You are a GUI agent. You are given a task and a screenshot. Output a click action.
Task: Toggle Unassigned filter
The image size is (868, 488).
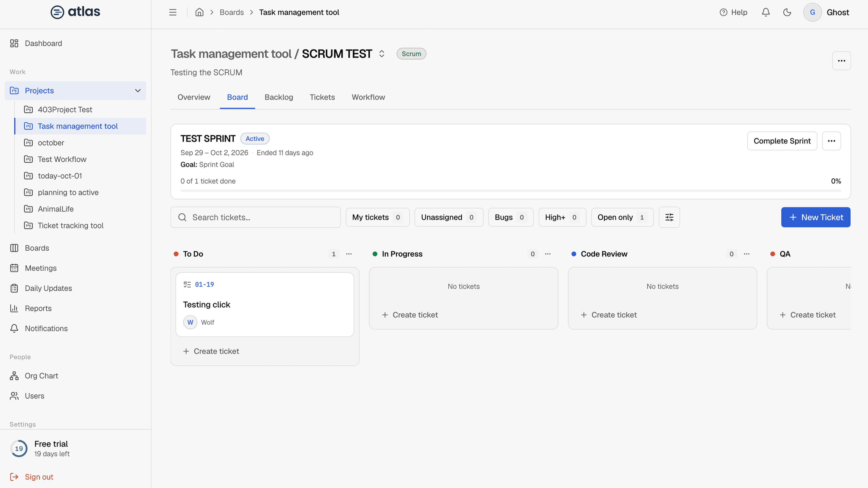point(448,217)
